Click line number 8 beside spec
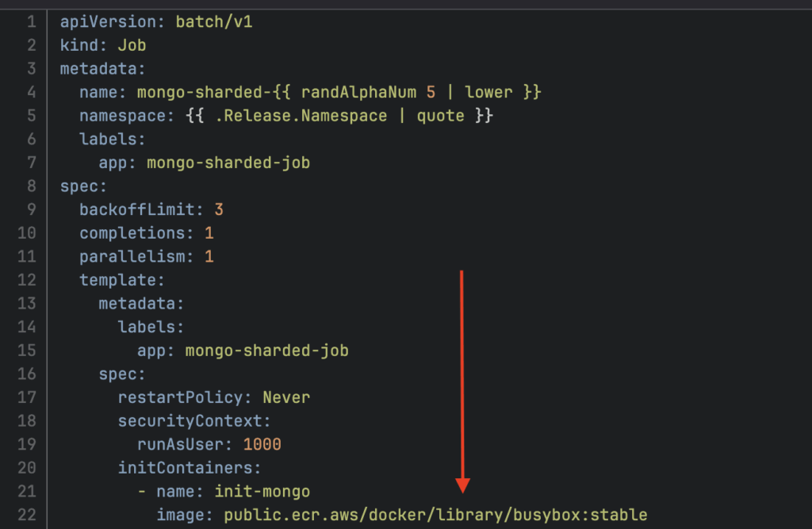The width and height of the screenshot is (812, 529). [x=32, y=187]
